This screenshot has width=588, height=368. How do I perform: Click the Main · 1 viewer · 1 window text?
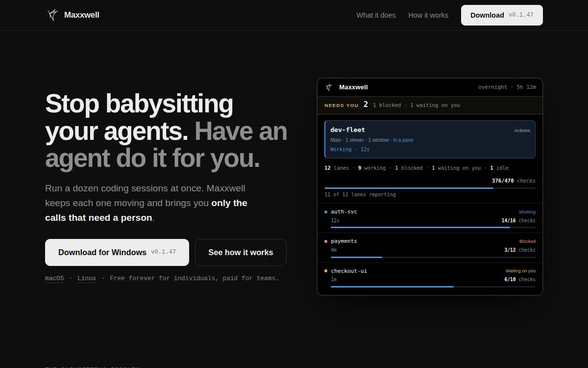360,140
